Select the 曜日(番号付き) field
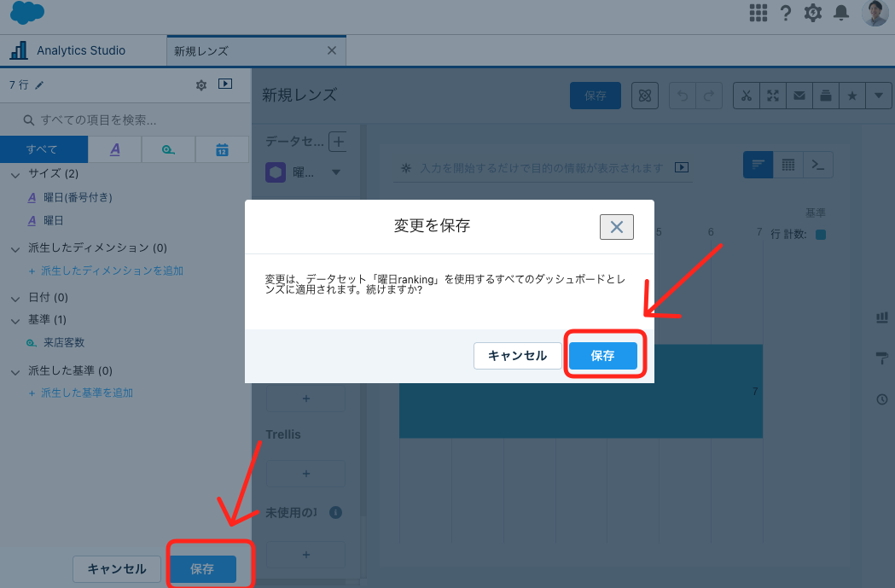895x588 pixels. pos(78,197)
